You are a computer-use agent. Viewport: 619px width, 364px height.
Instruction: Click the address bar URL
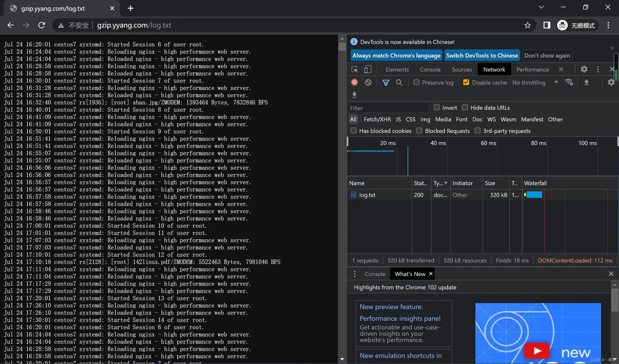pyautogui.click(x=134, y=25)
